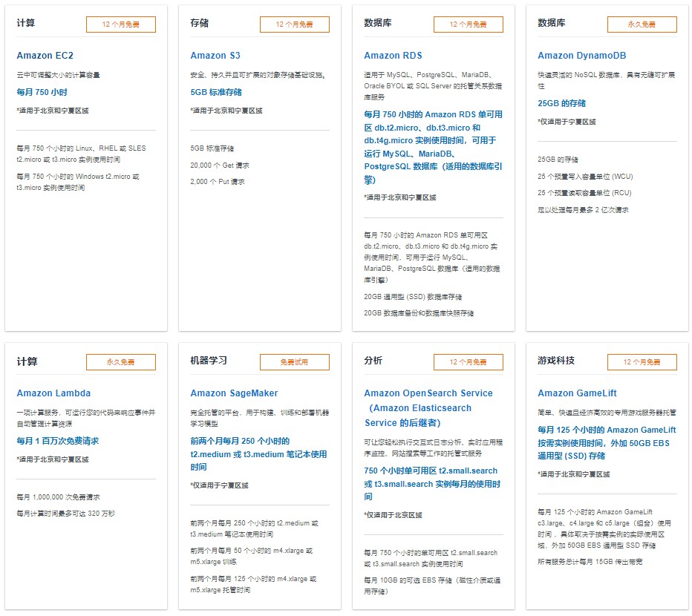Click the 2,000 个 Put 请求 line
The image size is (692, 616).
pos(218,182)
